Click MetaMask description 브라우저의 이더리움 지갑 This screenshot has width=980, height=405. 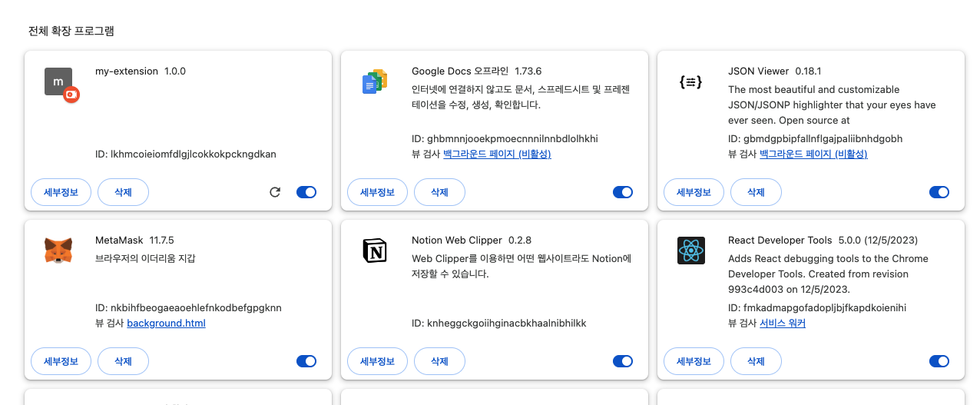click(145, 259)
